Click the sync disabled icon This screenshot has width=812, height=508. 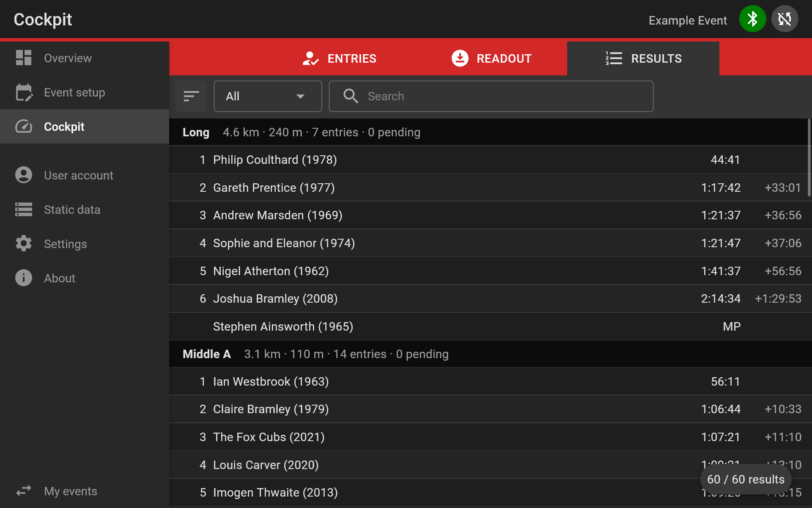pyautogui.click(x=785, y=19)
